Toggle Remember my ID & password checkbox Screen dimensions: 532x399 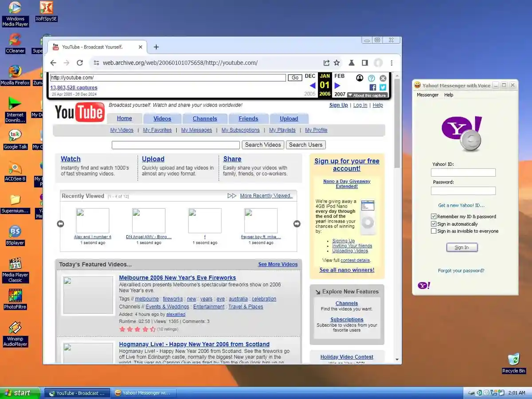pyautogui.click(x=434, y=216)
